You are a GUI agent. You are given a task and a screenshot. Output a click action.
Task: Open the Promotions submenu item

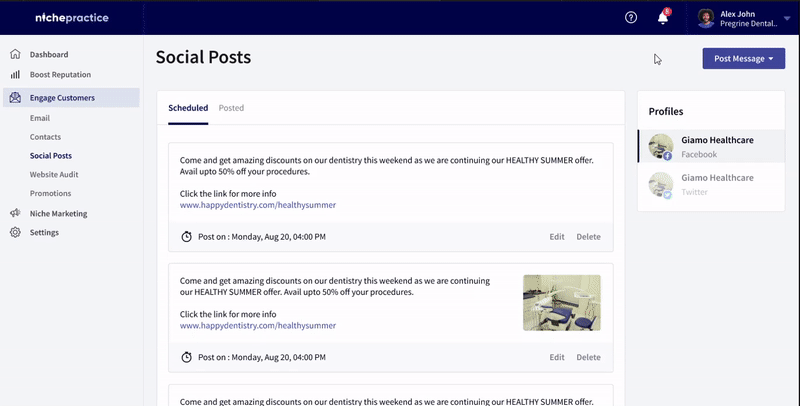51,193
